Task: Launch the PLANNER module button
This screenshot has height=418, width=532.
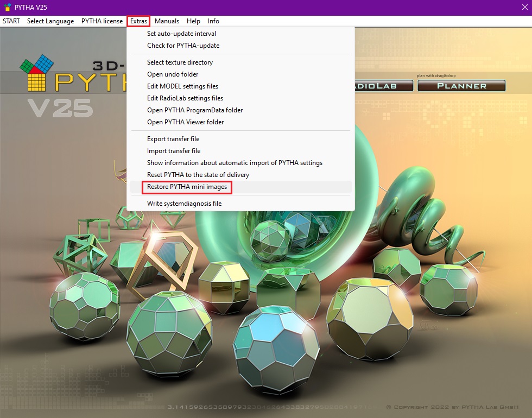Action: coord(461,86)
